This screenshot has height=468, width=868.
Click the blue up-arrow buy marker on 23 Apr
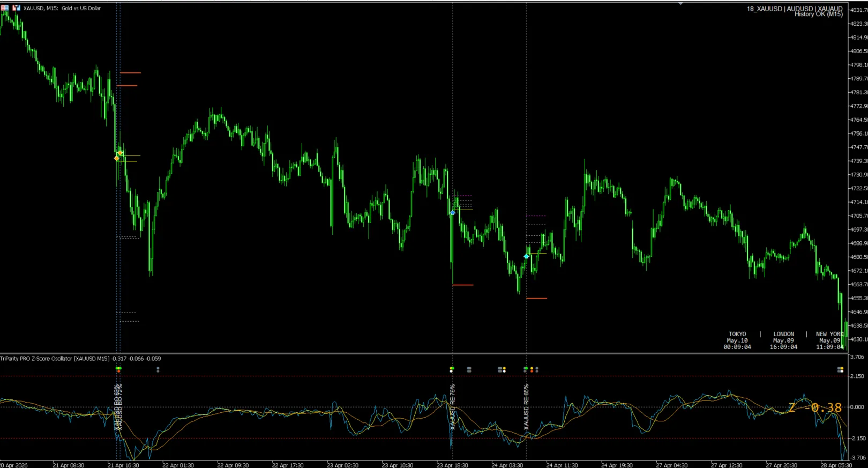click(x=452, y=213)
